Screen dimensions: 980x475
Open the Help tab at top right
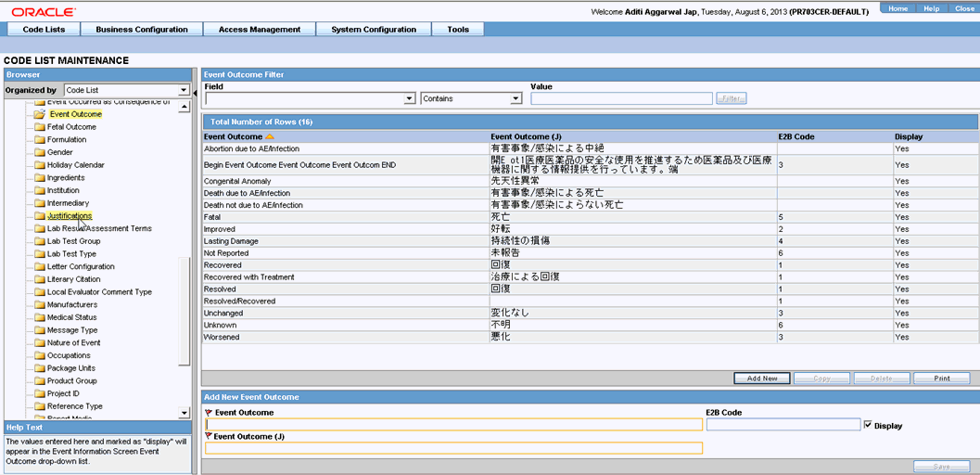[932, 8]
